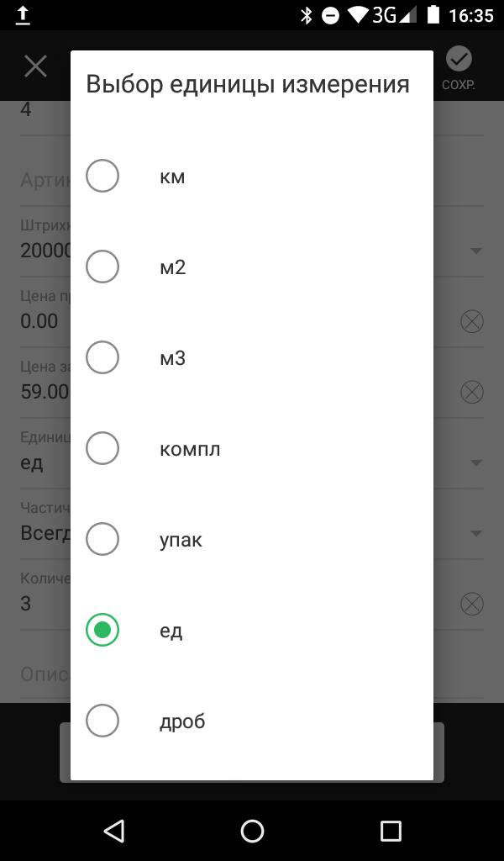Click the selected ед radio button
The height and width of the screenshot is (861, 504).
pyautogui.click(x=102, y=630)
